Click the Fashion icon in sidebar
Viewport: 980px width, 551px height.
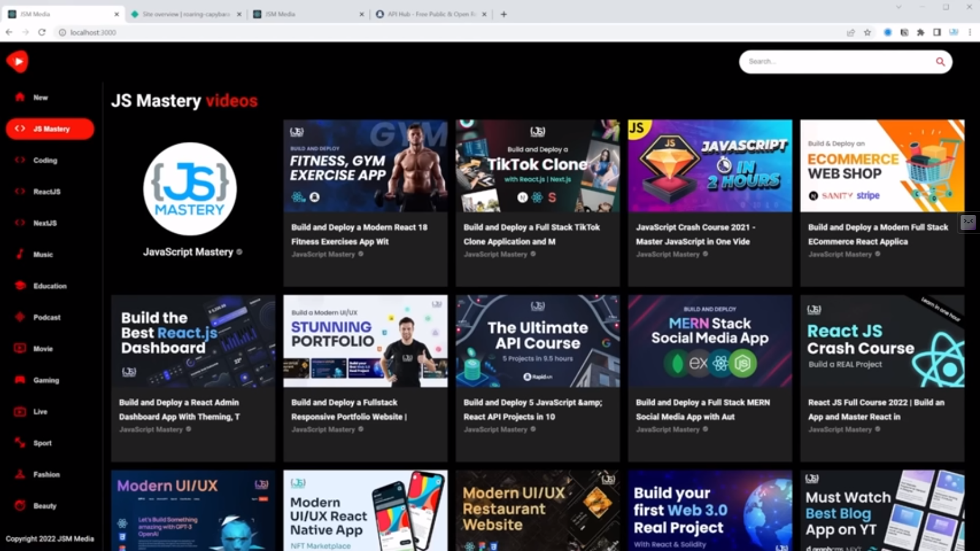pyautogui.click(x=20, y=474)
